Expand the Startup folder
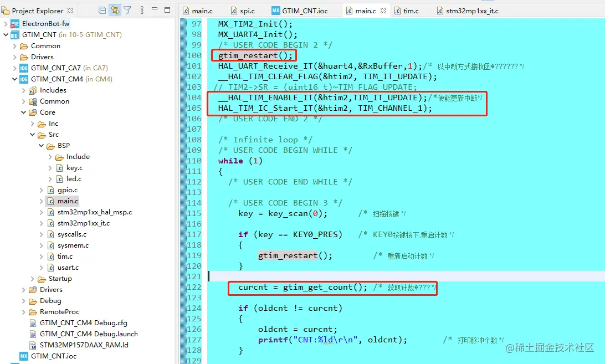 [32, 279]
